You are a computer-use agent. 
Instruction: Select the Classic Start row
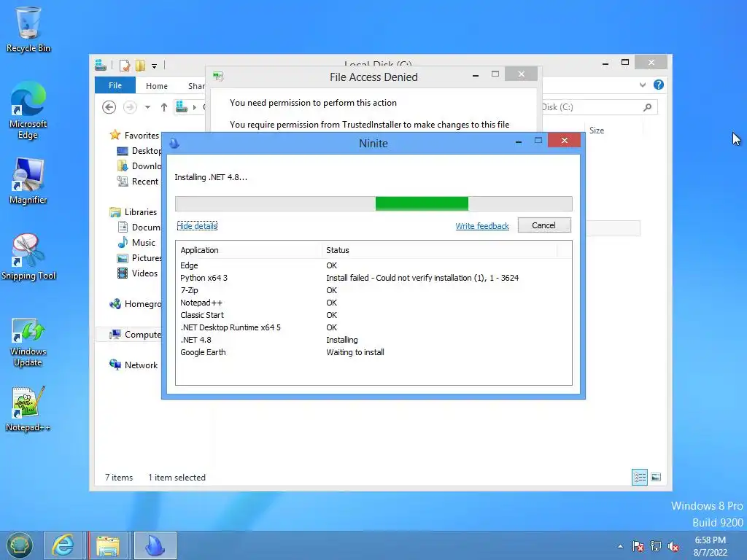tap(373, 315)
